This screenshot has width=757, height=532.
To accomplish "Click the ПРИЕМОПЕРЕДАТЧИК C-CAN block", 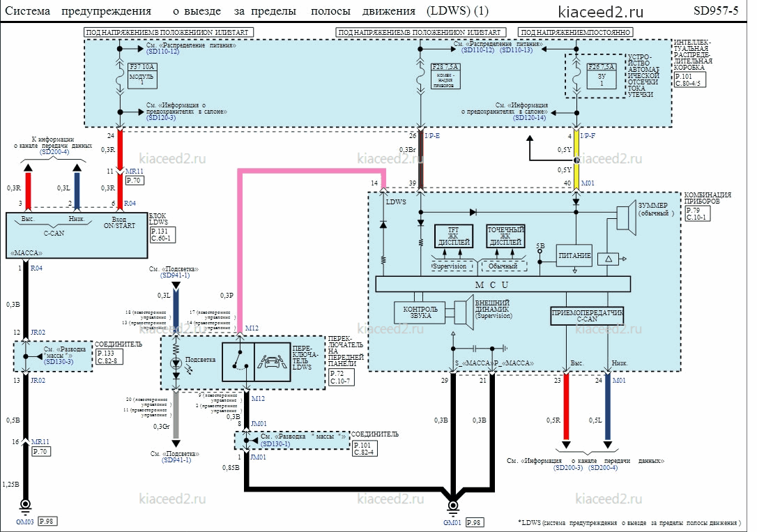I will pos(587,316).
